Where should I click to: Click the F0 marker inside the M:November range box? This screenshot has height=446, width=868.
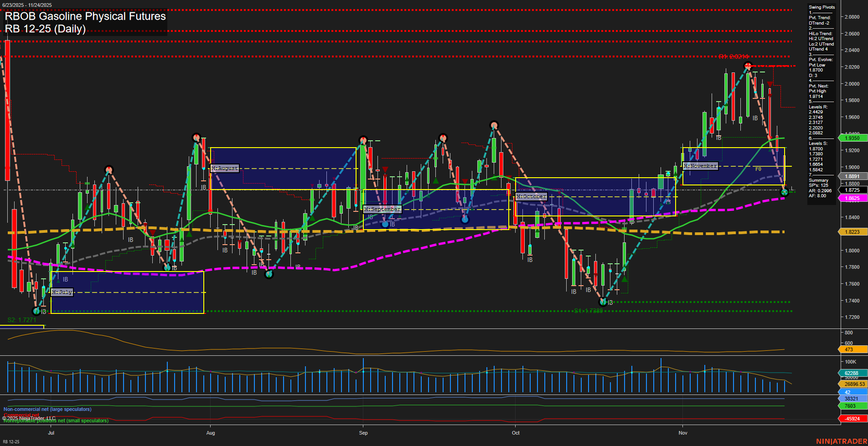coord(759,169)
